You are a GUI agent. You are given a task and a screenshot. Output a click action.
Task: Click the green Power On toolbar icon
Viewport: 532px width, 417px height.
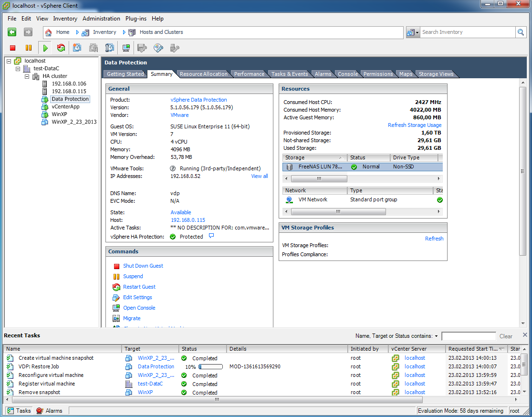coord(45,48)
